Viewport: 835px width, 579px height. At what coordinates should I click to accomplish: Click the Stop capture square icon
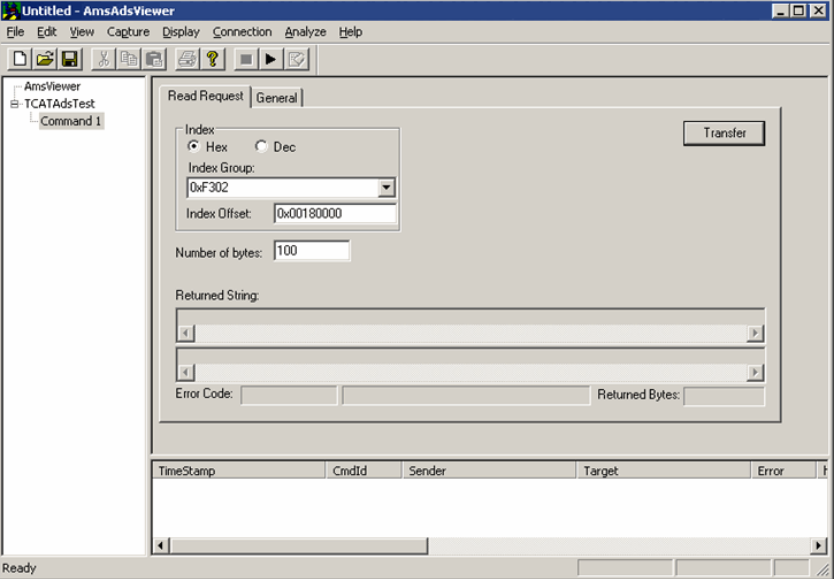(x=245, y=59)
